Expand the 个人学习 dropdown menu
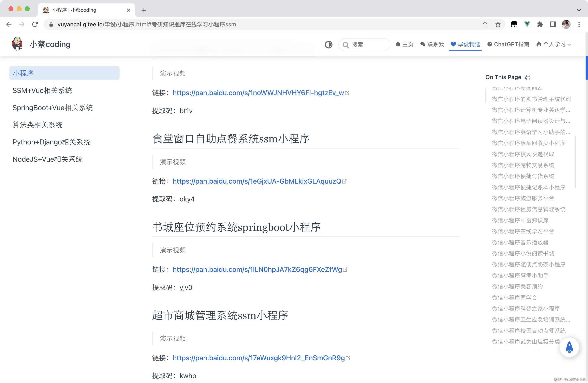The height and width of the screenshot is (383, 588). click(553, 44)
